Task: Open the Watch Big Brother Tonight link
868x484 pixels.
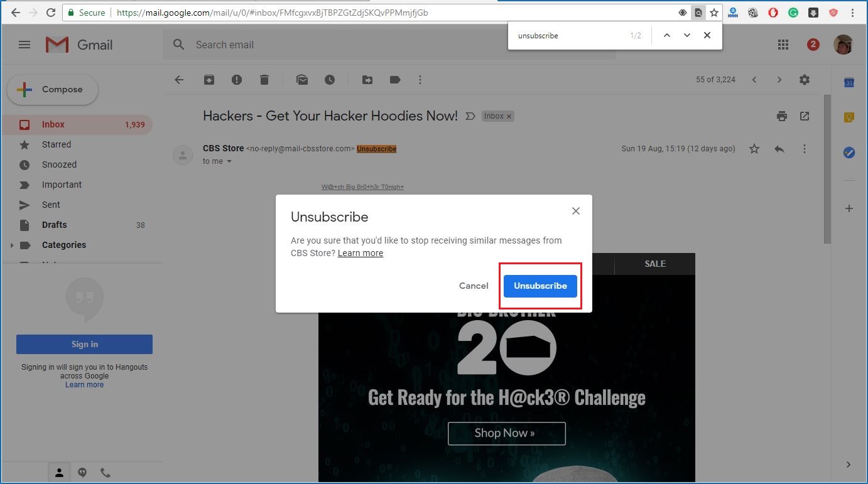Action: coord(363,187)
